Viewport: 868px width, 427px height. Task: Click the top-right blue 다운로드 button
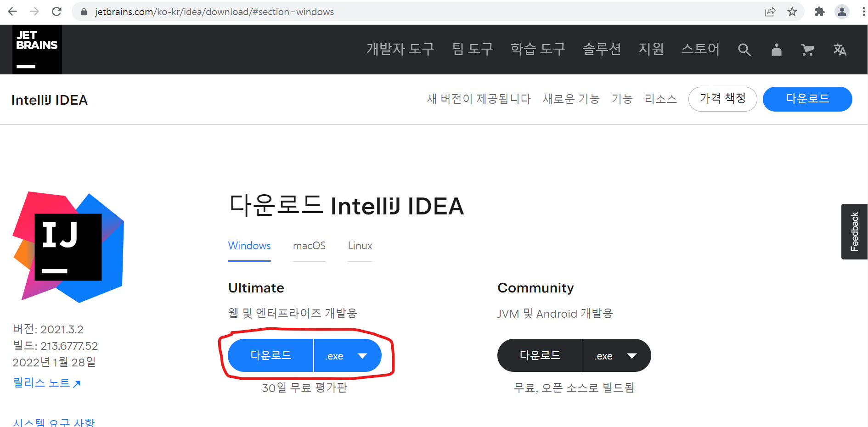click(807, 99)
